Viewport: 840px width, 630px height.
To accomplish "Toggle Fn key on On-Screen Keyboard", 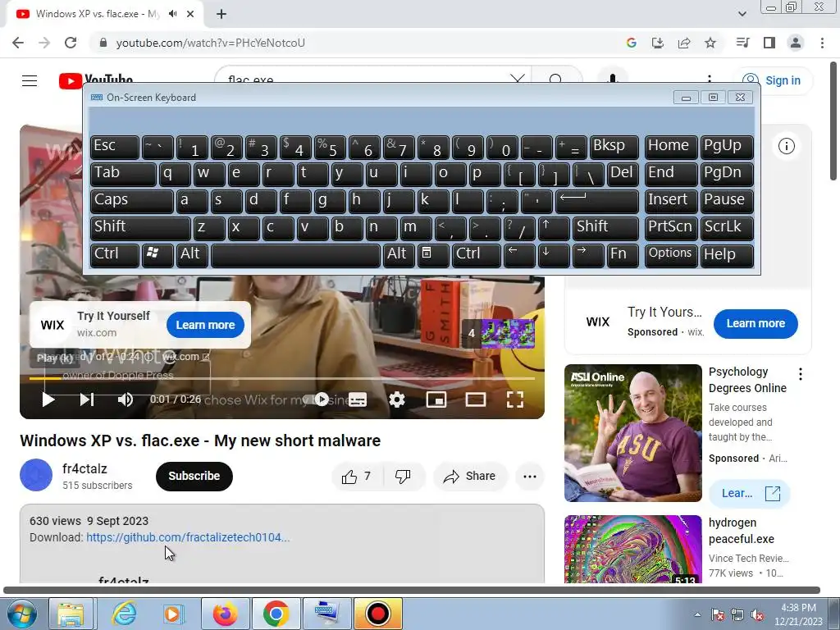I will click(623, 254).
